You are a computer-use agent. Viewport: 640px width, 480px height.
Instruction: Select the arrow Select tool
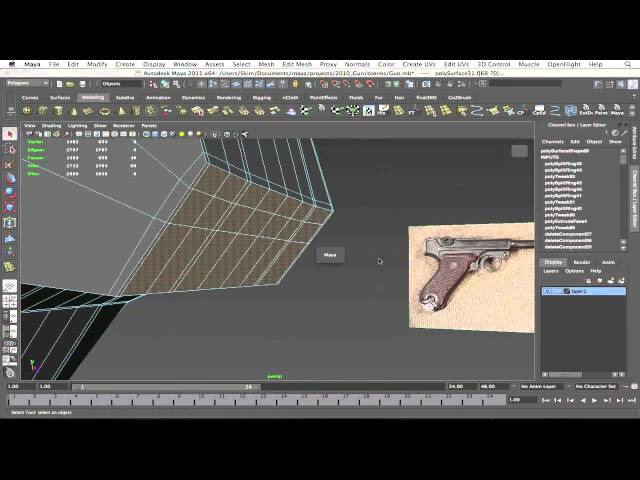click(x=10, y=134)
